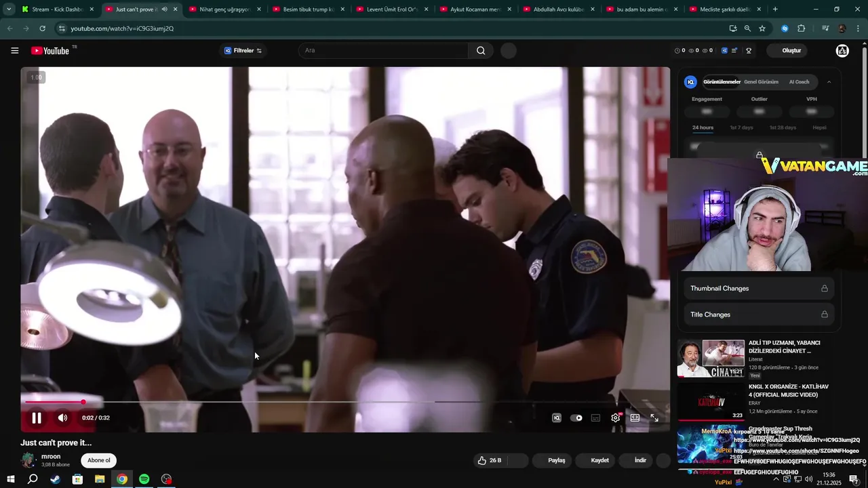
Task: Mute the Just can't prove tab audio
Action: pos(164,9)
